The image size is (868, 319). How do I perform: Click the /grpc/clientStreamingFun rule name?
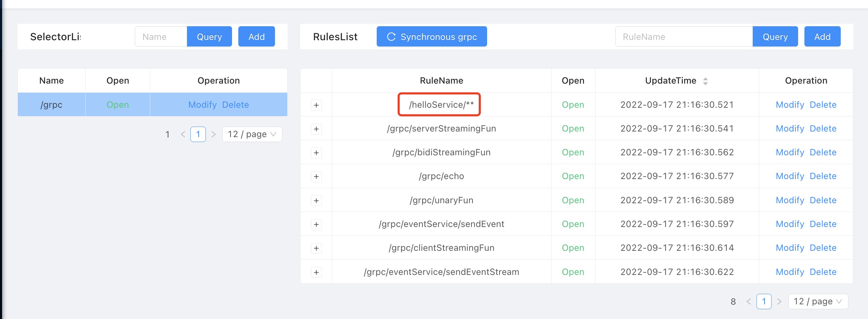[441, 248]
